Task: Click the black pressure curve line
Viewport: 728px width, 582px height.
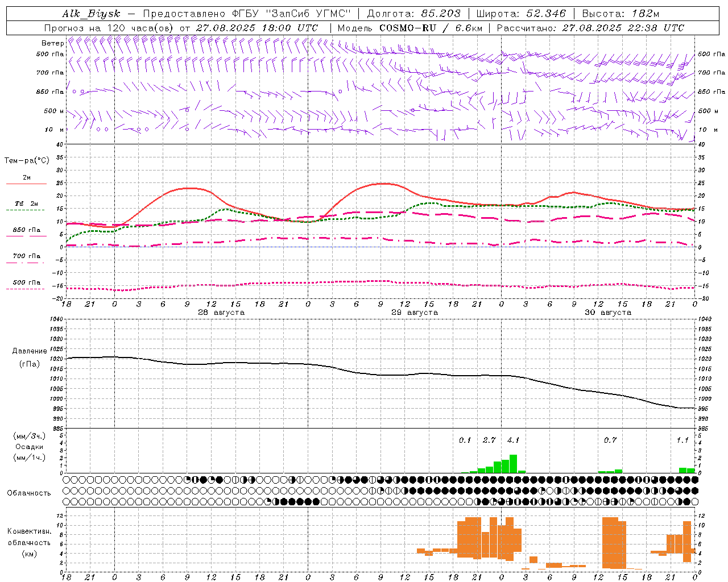Action: tap(381, 375)
